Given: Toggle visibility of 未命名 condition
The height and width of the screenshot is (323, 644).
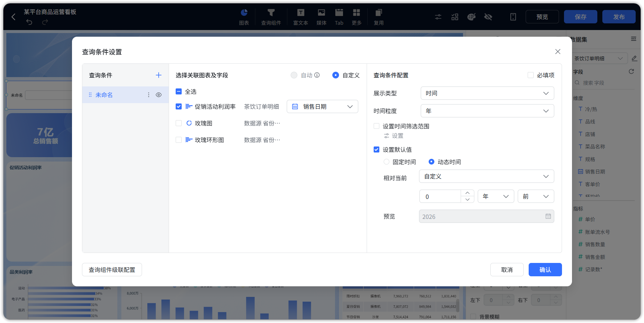Looking at the screenshot, I should click(159, 95).
